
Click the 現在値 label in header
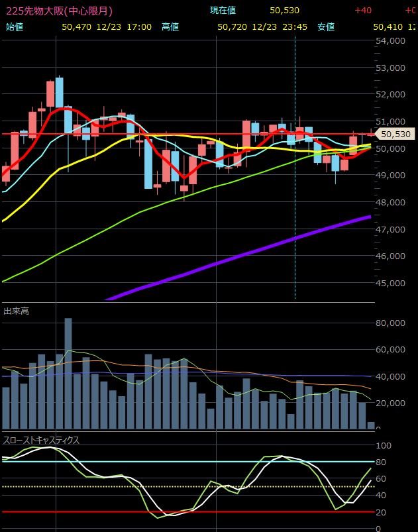[x=223, y=11]
